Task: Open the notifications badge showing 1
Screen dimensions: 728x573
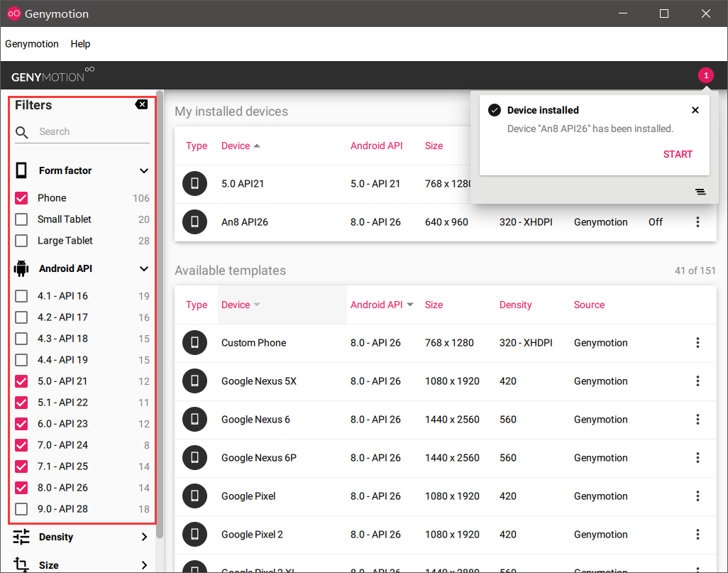Action: pos(706,75)
